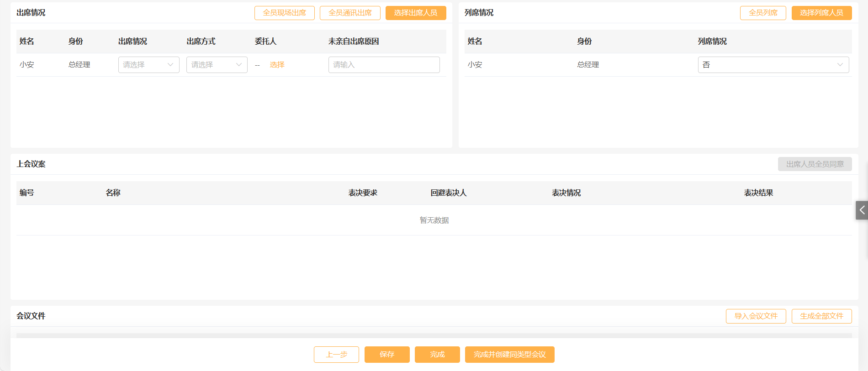868x371 pixels.
Task: Open 列席情况 dropdown showing 否
Action: coord(773,65)
